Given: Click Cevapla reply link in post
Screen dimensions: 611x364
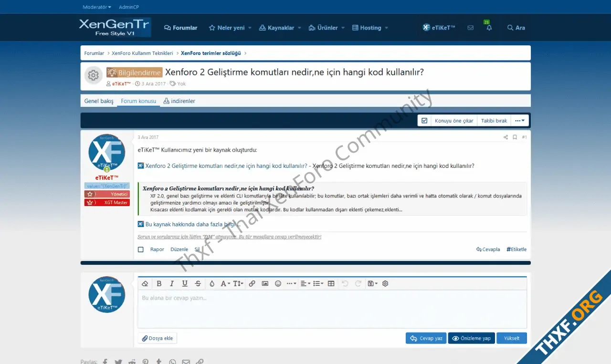Looking at the screenshot, I should click(x=488, y=250).
